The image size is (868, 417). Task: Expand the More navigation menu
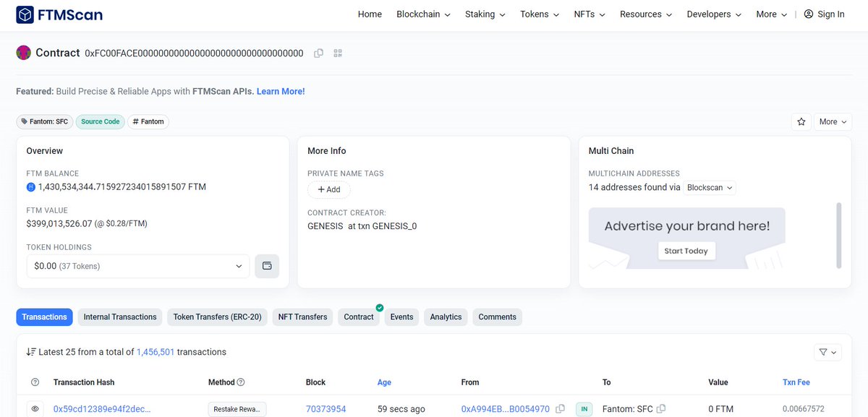772,14
